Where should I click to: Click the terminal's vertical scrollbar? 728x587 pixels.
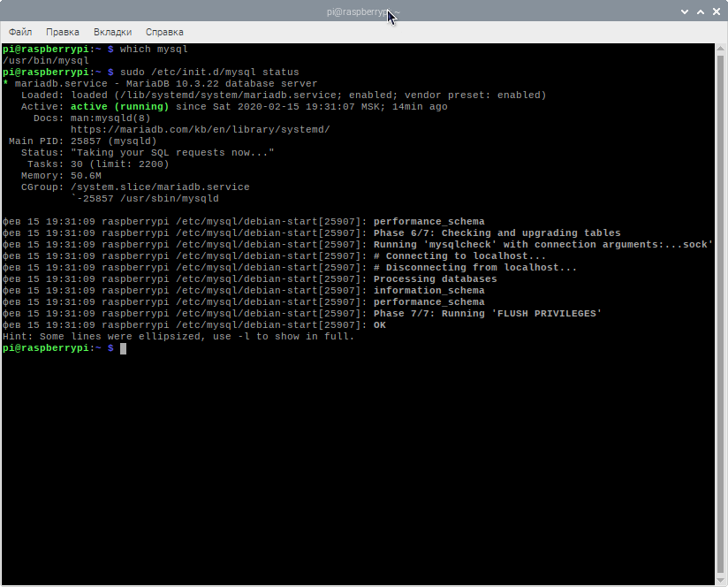tap(720, 309)
